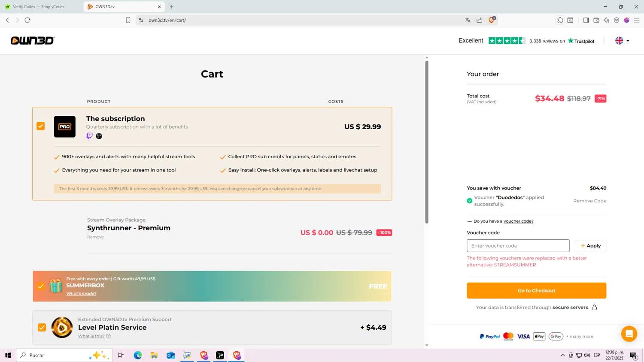Open Outlook from taskbar

(x=170, y=355)
